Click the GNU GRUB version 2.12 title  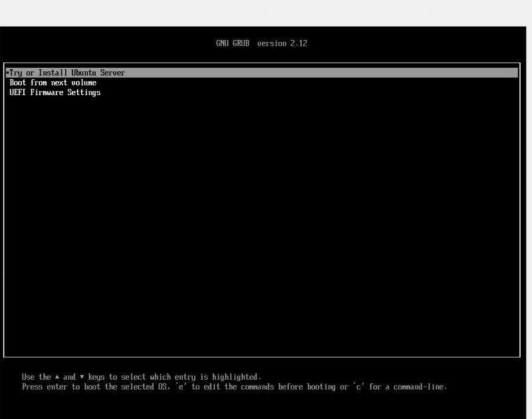pos(261,43)
